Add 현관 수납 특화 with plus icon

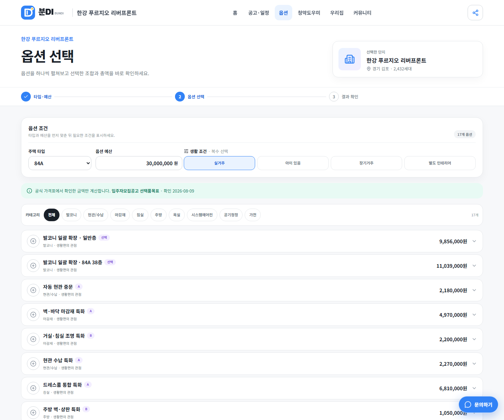33,364
